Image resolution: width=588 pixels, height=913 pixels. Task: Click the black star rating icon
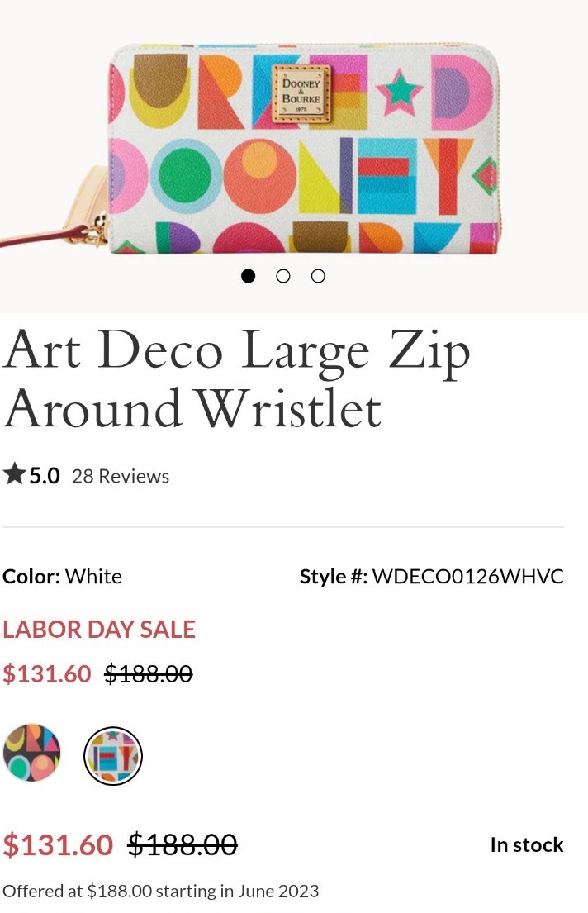click(x=14, y=474)
